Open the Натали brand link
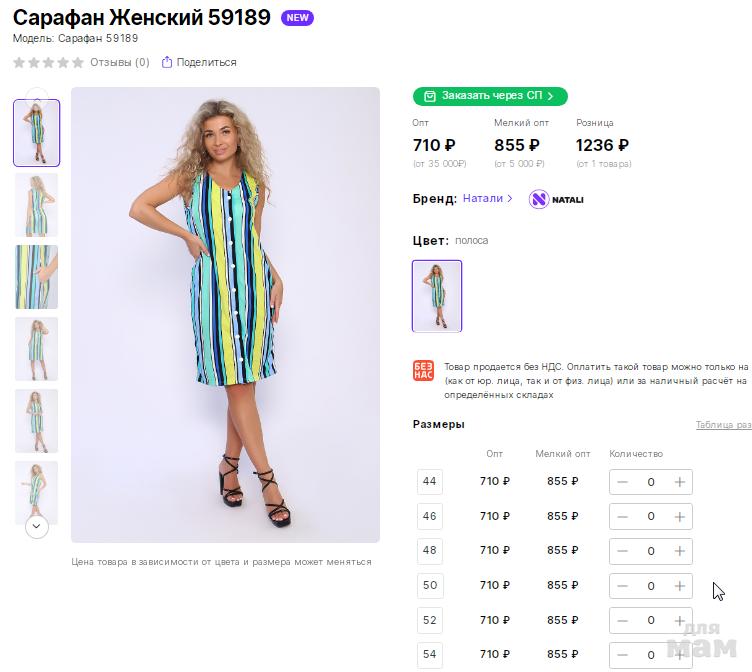Viewport: 752px width, 672px height. click(487, 199)
